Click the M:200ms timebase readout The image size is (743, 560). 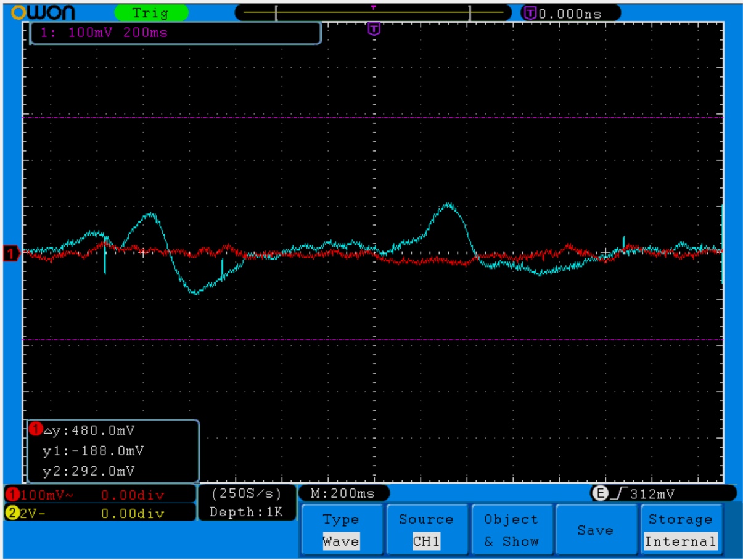point(345,493)
